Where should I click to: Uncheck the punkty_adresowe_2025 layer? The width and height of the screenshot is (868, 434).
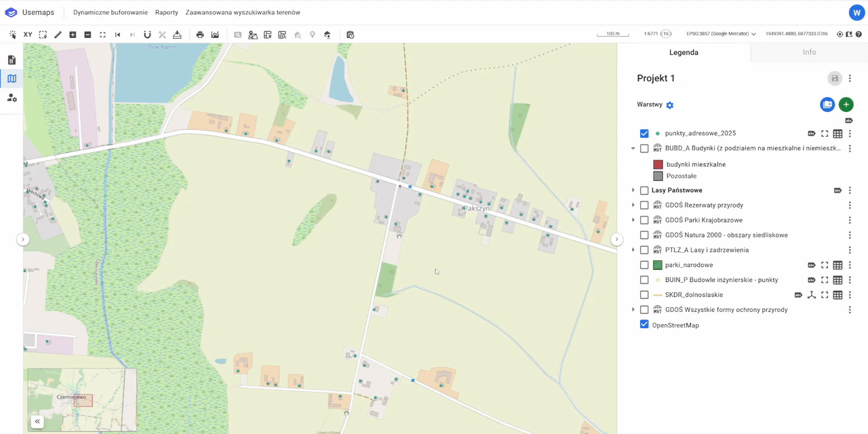pos(644,134)
